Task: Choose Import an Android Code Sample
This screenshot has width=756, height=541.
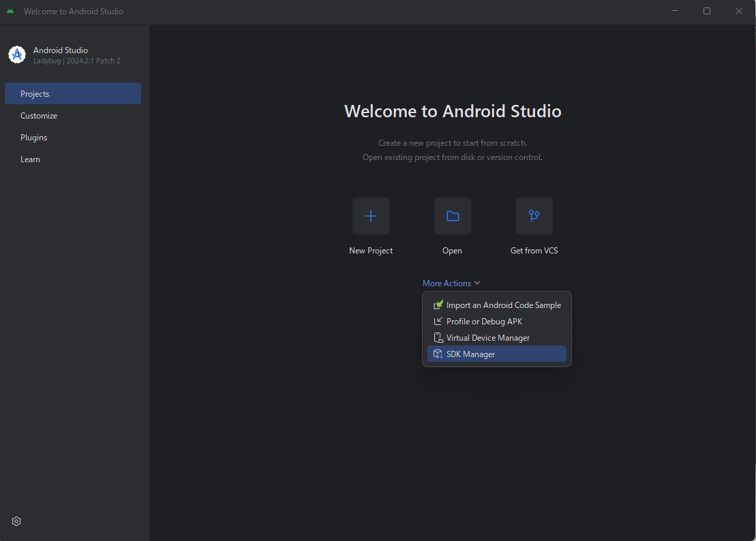Action: 496,305
